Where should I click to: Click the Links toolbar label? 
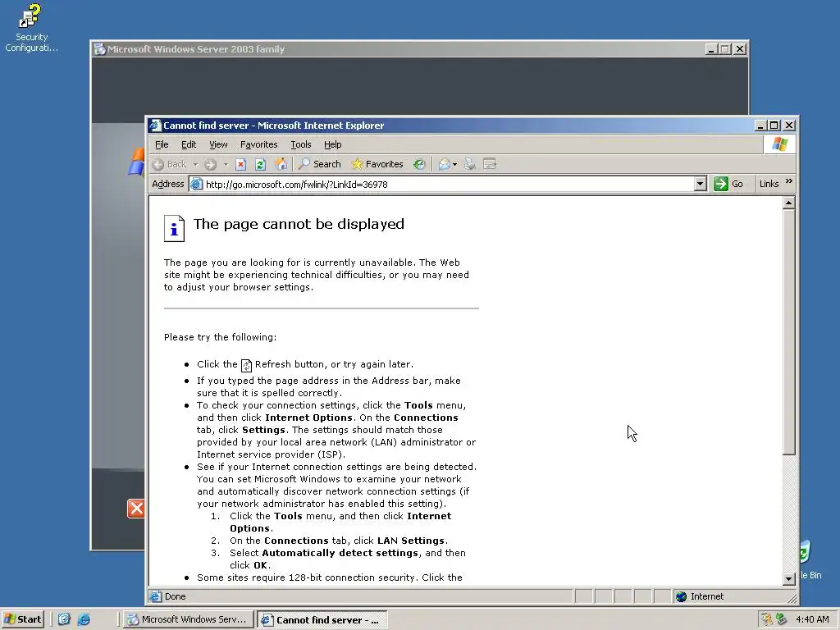[769, 184]
